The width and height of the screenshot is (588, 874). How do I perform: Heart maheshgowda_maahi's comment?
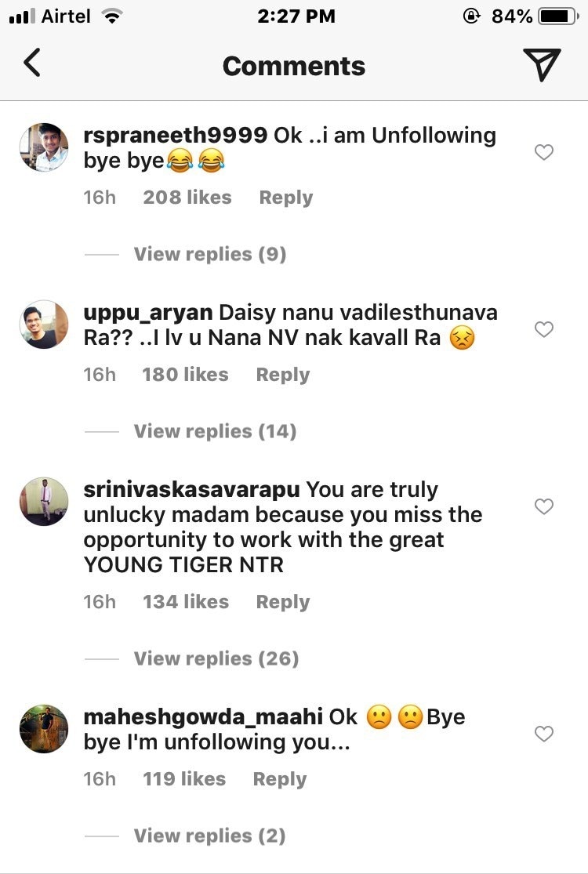[543, 734]
